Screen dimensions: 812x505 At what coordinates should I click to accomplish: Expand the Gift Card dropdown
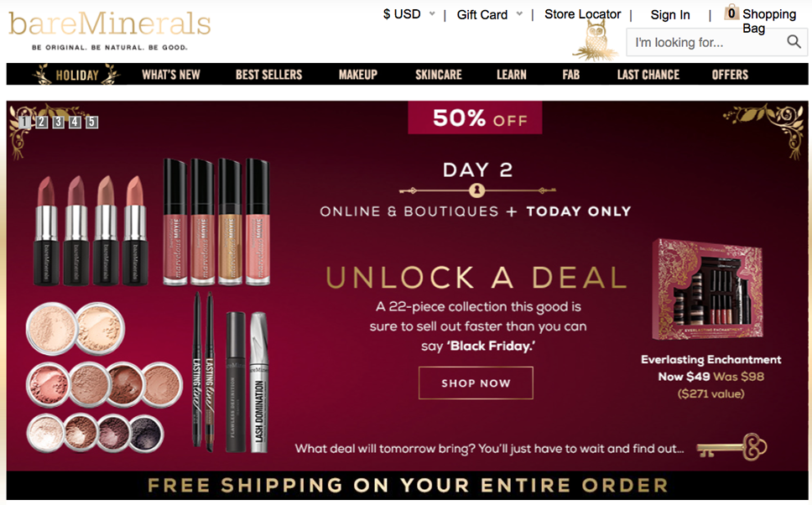click(489, 14)
